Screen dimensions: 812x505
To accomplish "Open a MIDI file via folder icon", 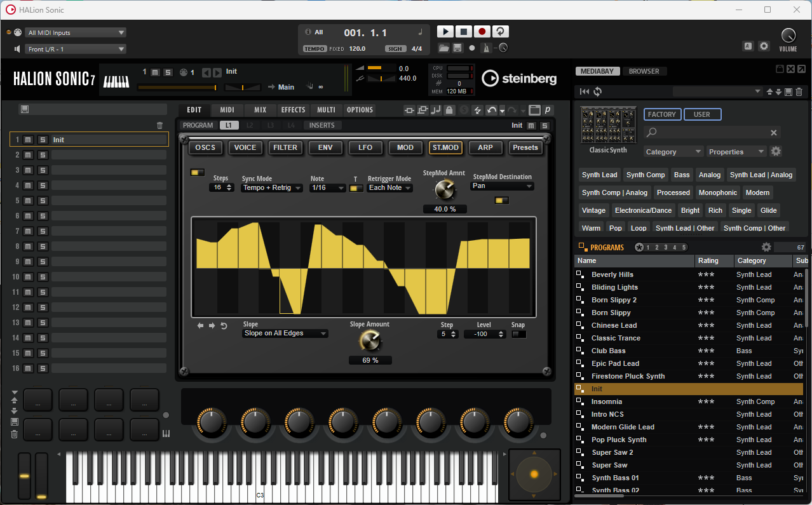I will point(444,48).
